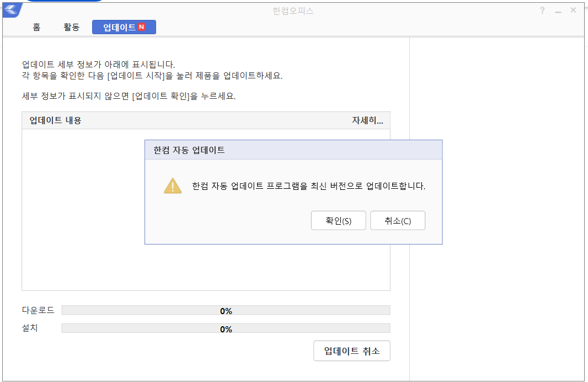
Task: Close the 한컴오피스 window
Action: 573,10
